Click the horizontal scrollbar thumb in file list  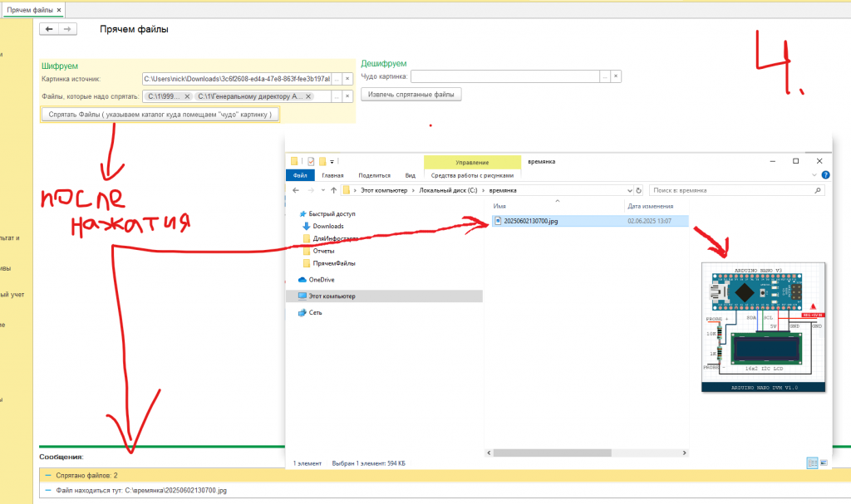tap(553, 453)
